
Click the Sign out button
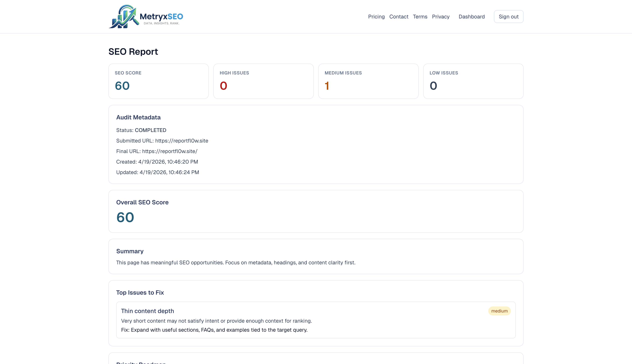click(508, 16)
